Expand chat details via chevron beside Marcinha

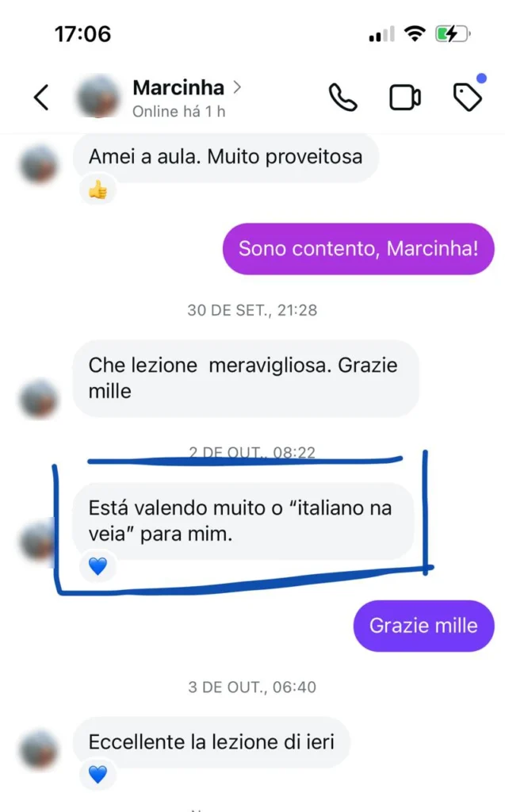pyautogui.click(x=237, y=87)
